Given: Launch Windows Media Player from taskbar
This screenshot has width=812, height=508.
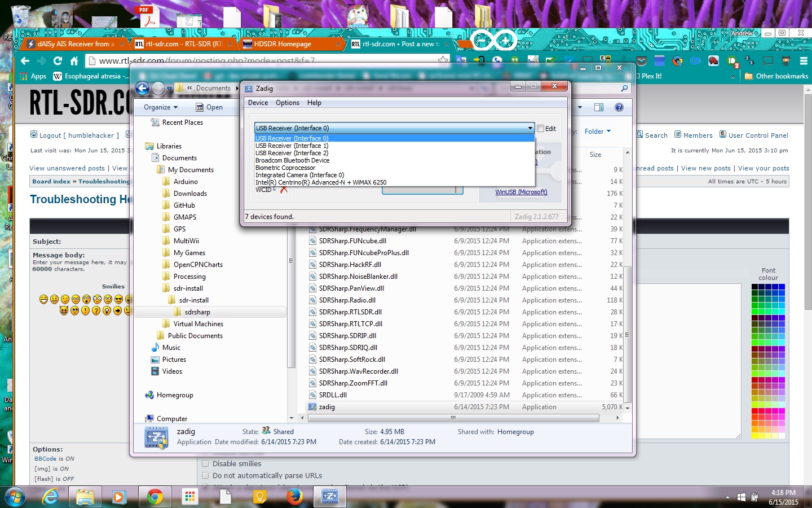Looking at the screenshot, I should 119,497.
